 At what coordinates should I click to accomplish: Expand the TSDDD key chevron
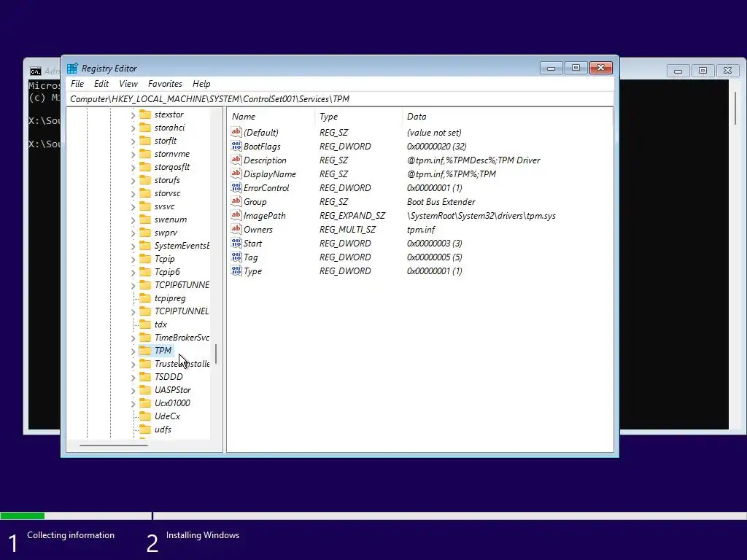point(133,378)
